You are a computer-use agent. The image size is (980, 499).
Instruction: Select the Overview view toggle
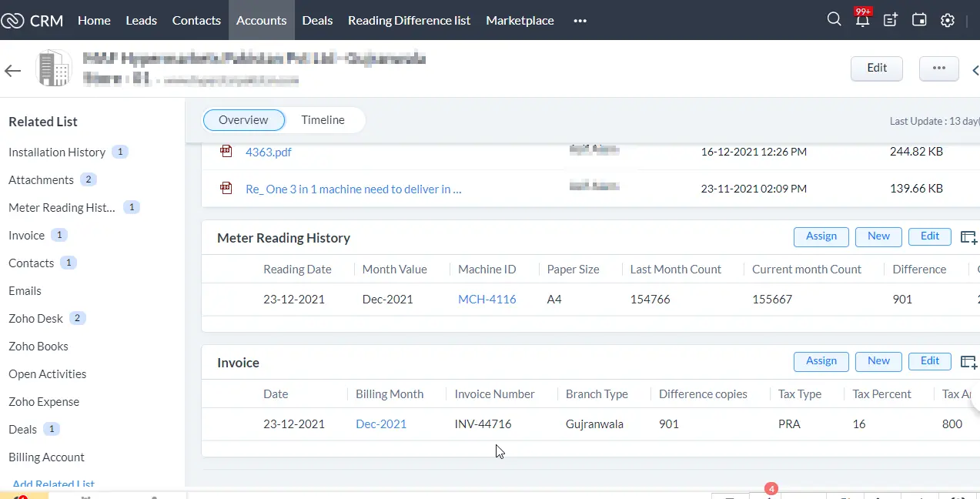[243, 120]
